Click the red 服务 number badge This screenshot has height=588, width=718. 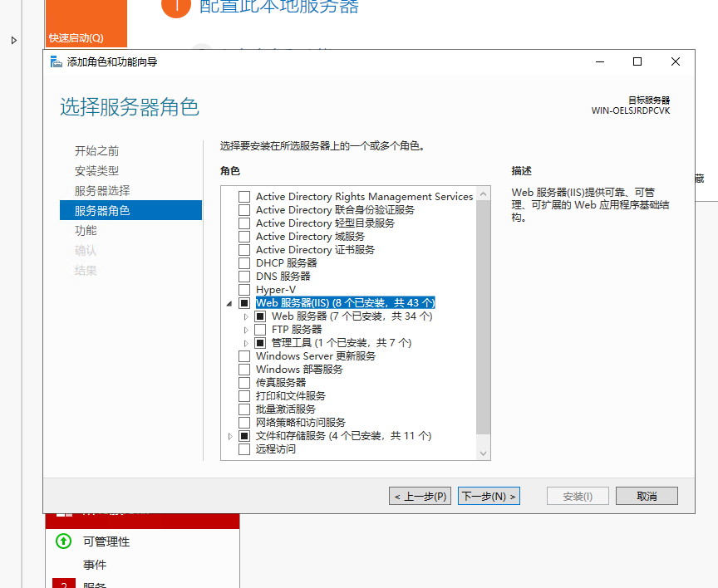tap(64, 585)
